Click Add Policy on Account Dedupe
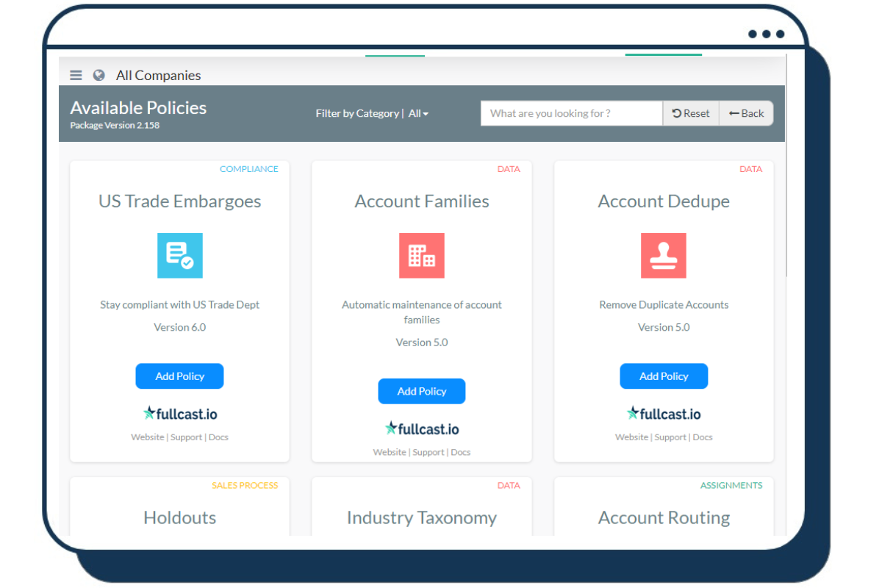The height and width of the screenshot is (588, 882). (664, 376)
